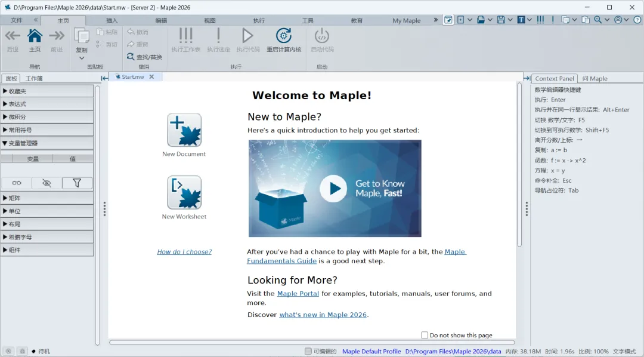Click the 复制 copy icon in ribbon
Viewport: 644px width, 357px height.
point(81,36)
